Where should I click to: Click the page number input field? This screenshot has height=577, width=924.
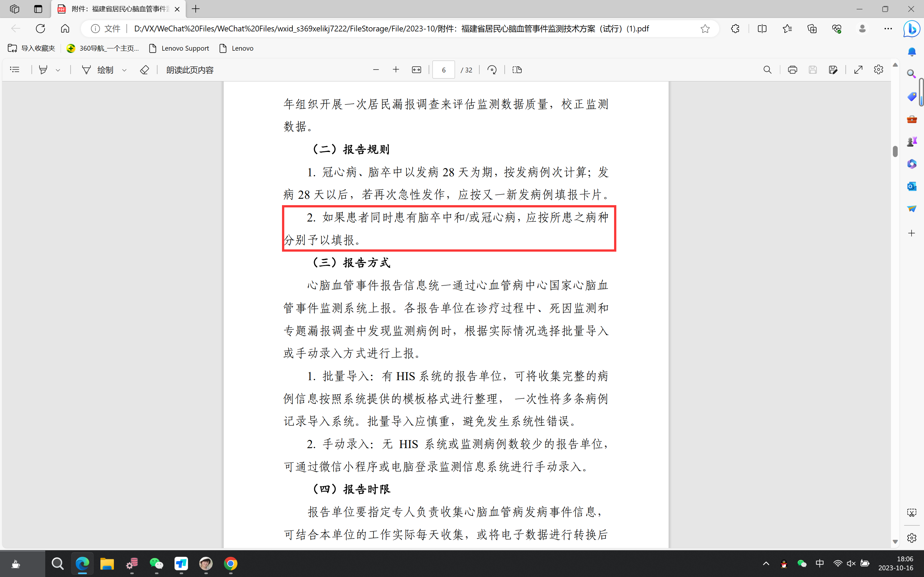coord(443,70)
